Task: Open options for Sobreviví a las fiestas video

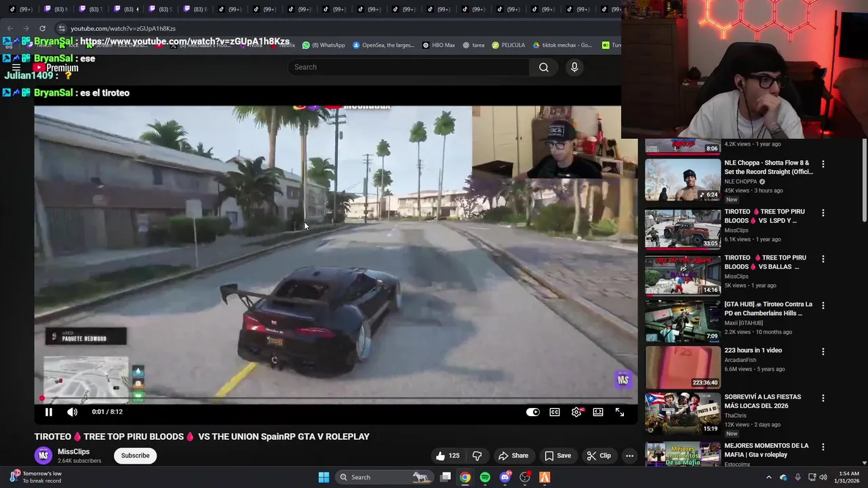Action: 823,398
